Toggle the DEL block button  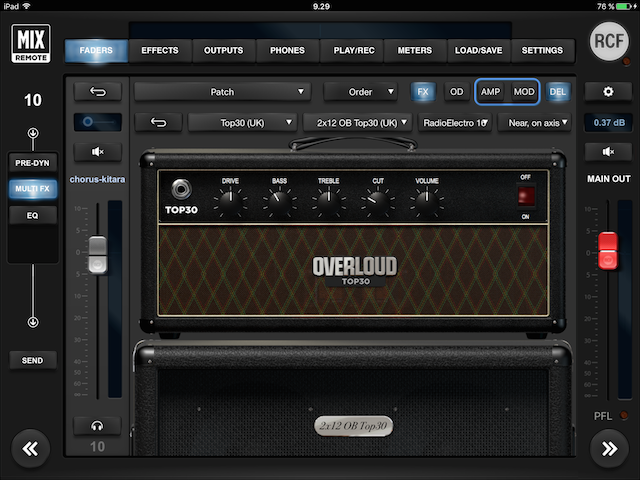pos(558,92)
